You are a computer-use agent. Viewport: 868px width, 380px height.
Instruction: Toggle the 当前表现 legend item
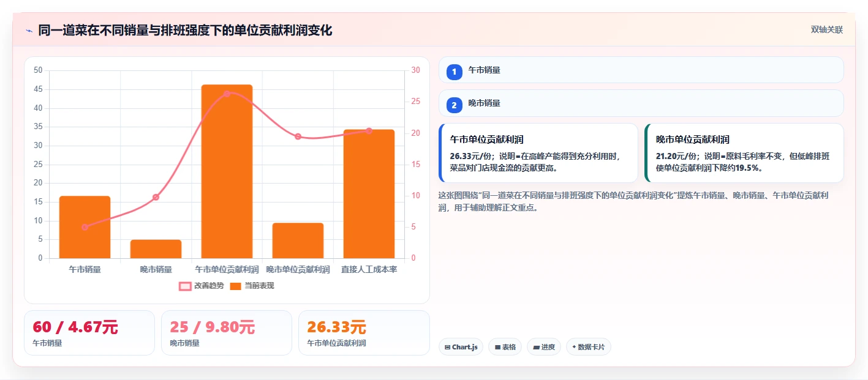(x=252, y=286)
